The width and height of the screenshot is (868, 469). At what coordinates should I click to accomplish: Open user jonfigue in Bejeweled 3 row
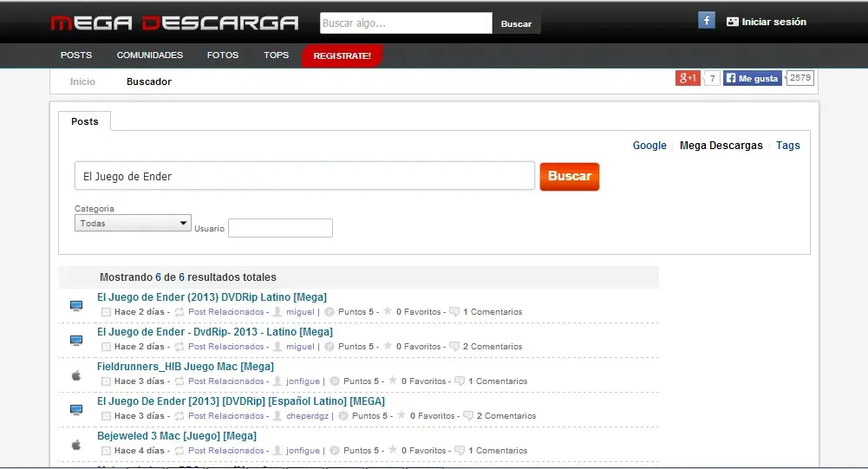[x=303, y=451]
